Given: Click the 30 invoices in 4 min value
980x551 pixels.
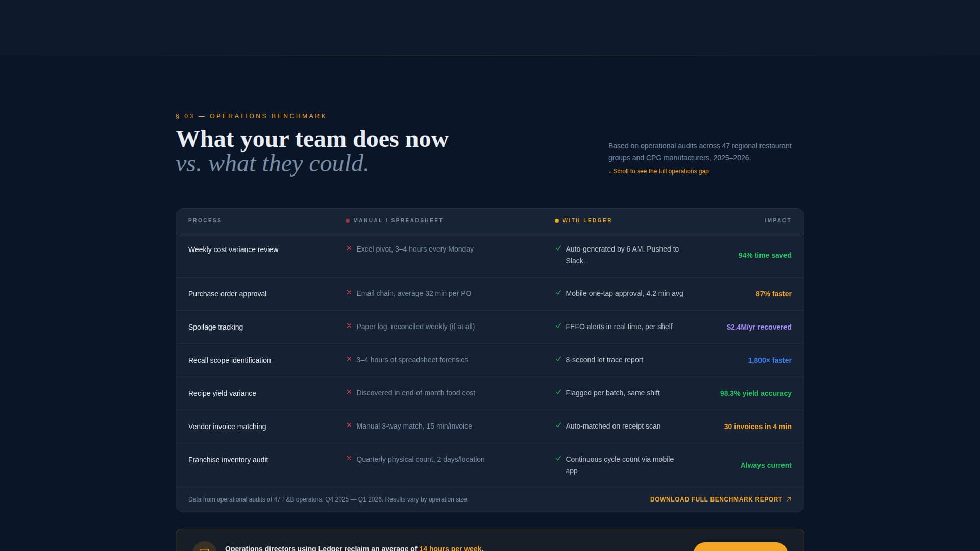Looking at the screenshot, I should click(757, 427).
